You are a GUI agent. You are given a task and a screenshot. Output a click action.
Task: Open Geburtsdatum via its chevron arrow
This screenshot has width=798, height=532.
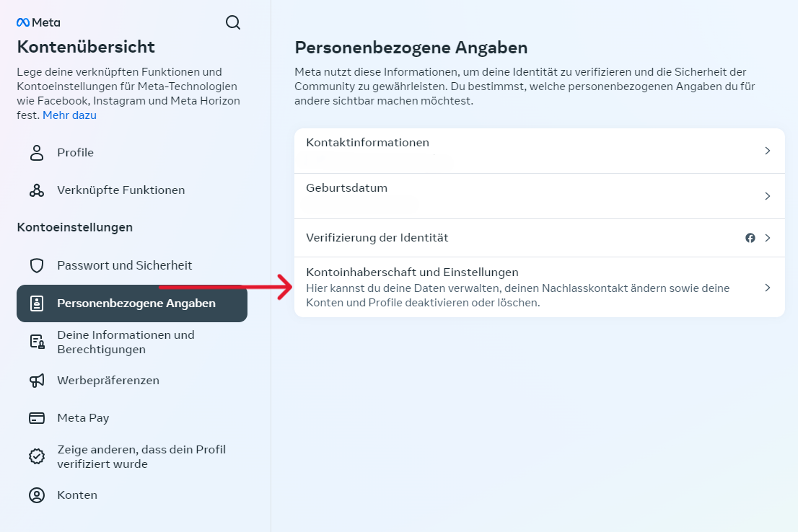[x=768, y=196]
